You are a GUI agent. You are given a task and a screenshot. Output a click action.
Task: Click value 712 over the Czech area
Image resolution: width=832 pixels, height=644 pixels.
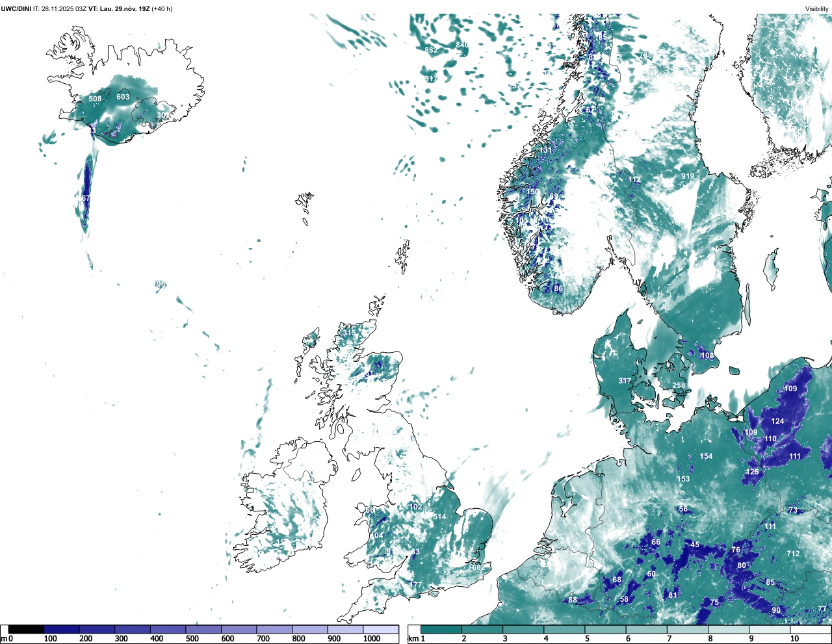793,554
